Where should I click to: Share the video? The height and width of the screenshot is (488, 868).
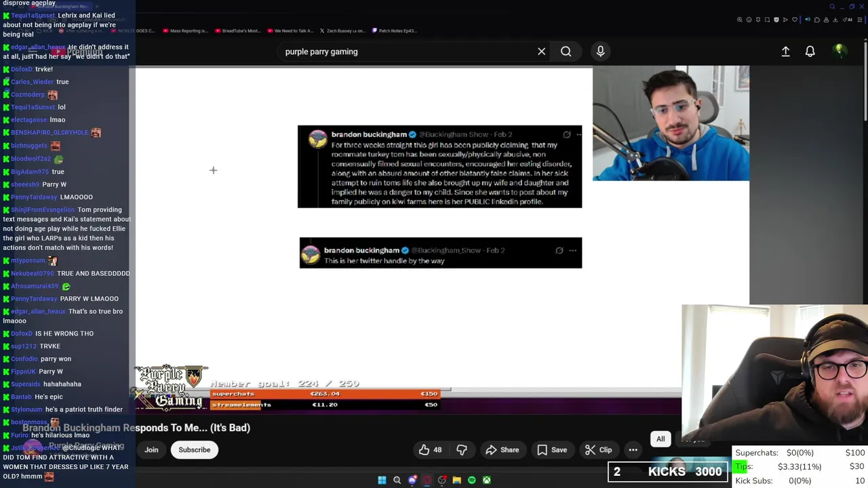[x=502, y=450]
